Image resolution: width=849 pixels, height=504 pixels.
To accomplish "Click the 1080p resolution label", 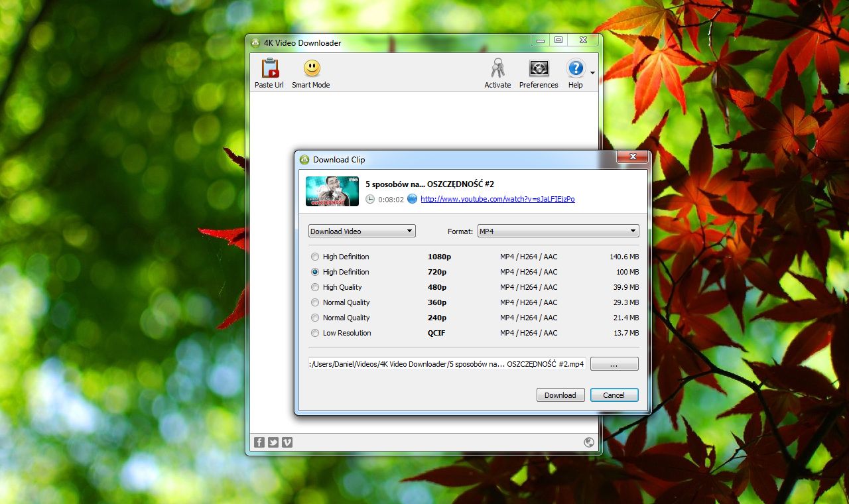I will pyautogui.click(x=439, y=257).
